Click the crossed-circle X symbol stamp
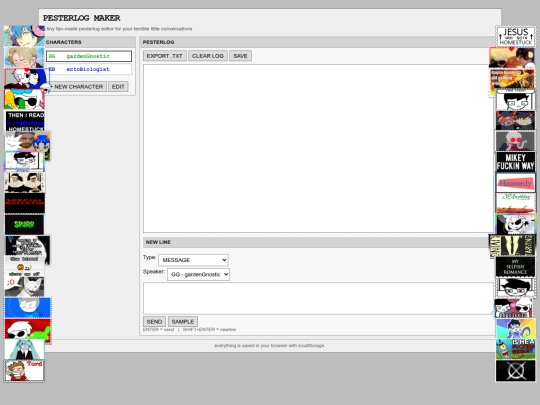This screenshot has height=405, width=540. point(516,371)
